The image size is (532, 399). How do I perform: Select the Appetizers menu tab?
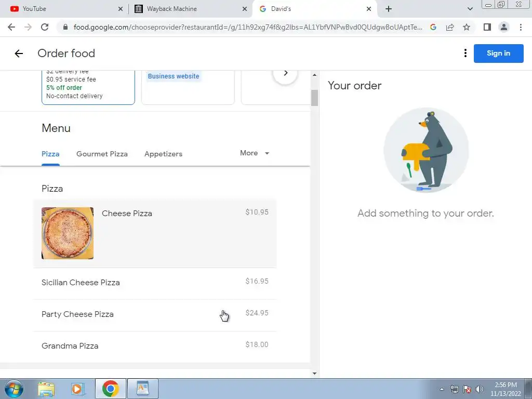coord(163,154)
